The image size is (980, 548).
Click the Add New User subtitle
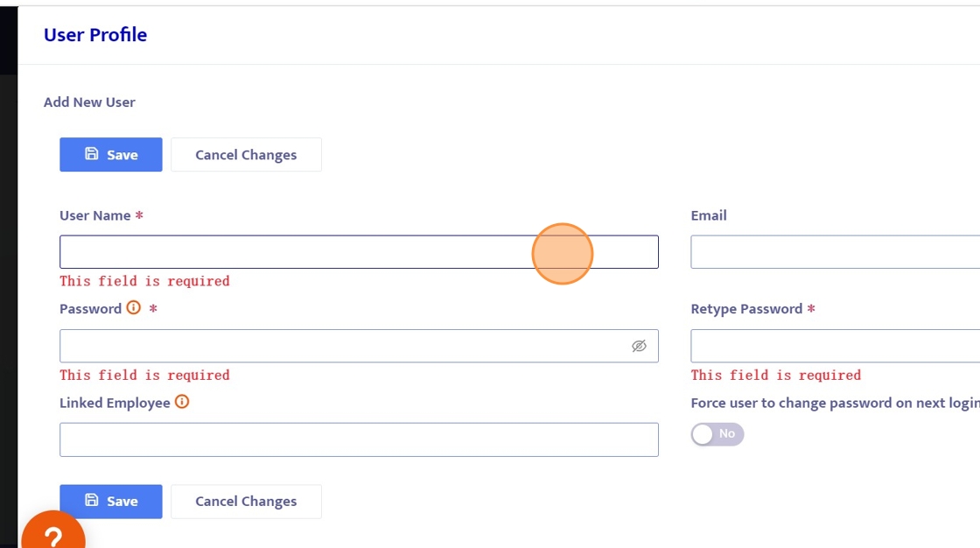click(x=89, y=102)
